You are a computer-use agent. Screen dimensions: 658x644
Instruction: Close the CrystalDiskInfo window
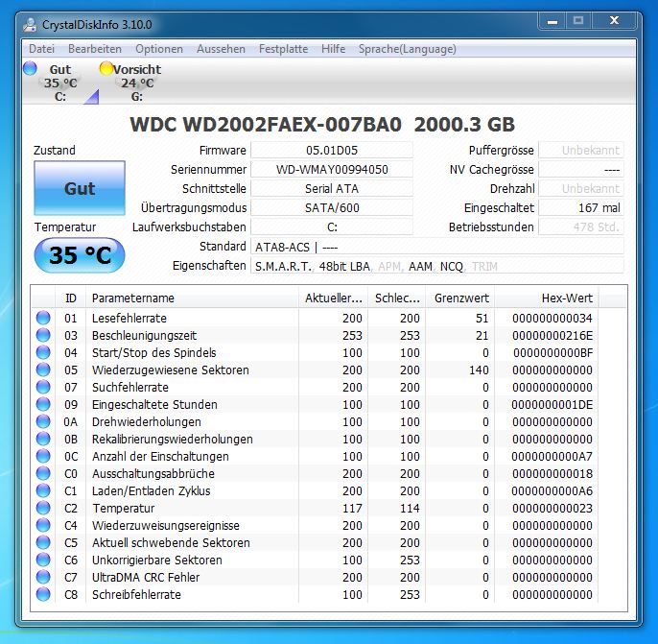[614, 20]
